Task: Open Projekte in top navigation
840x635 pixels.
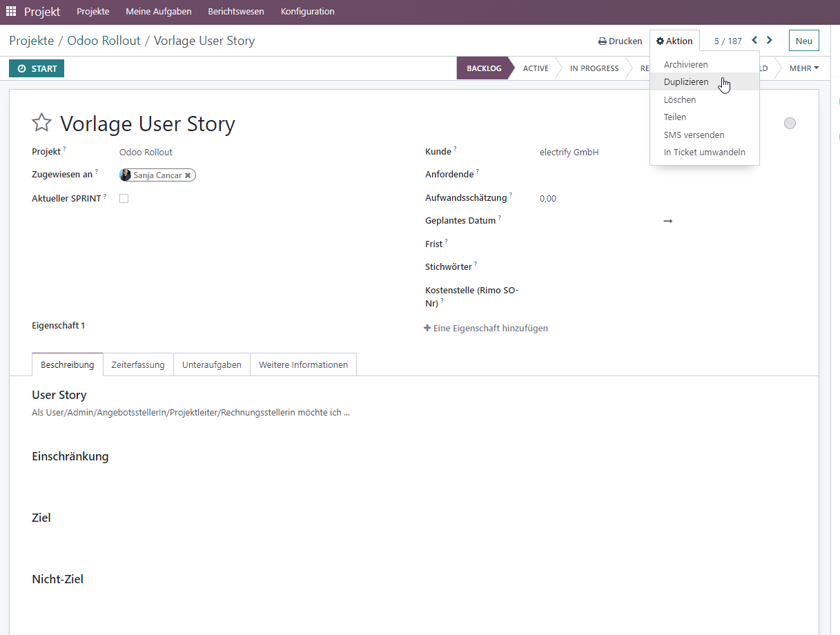Action: (x=93, y=12)
